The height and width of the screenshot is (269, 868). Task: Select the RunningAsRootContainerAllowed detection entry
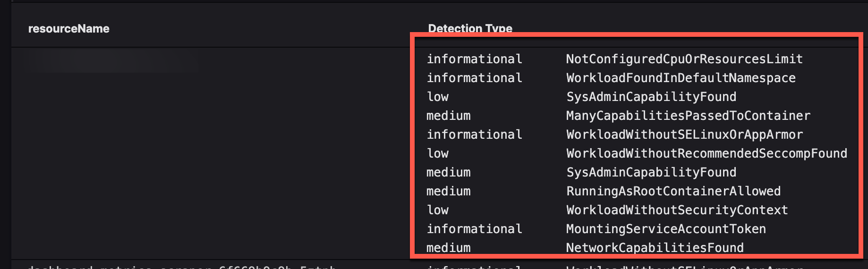coord(673,191)
